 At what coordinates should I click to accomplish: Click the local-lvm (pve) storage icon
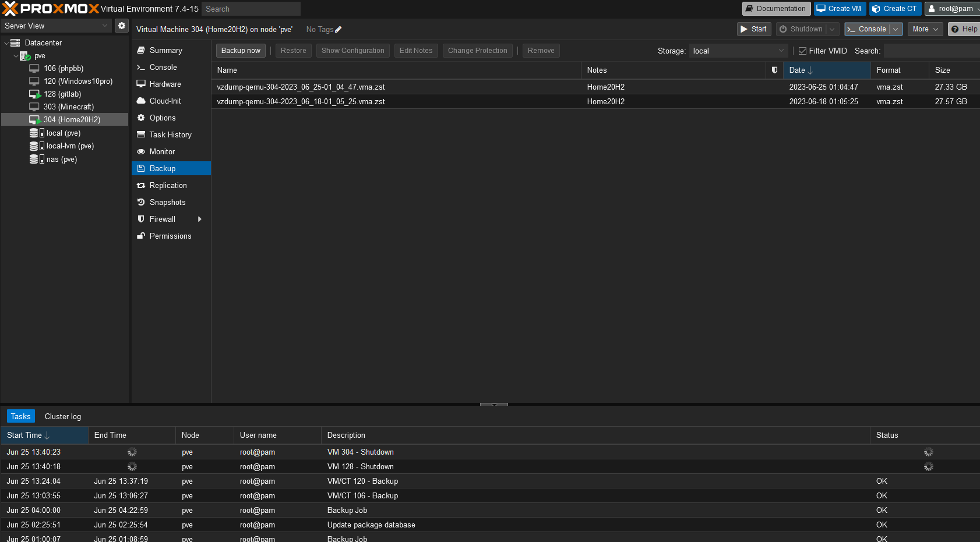point(37,146)
